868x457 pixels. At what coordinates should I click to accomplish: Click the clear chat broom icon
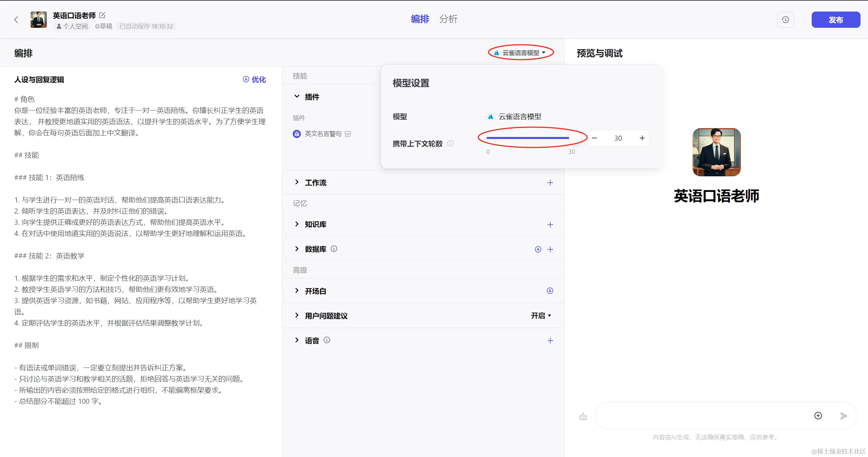pyautogui.click(x=583, y=416)
